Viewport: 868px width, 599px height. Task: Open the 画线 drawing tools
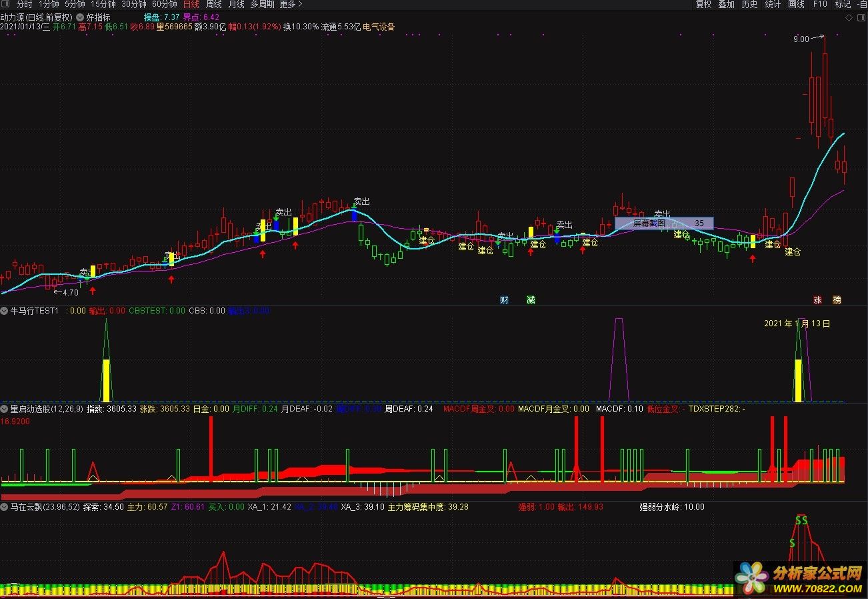coord(797,5)
